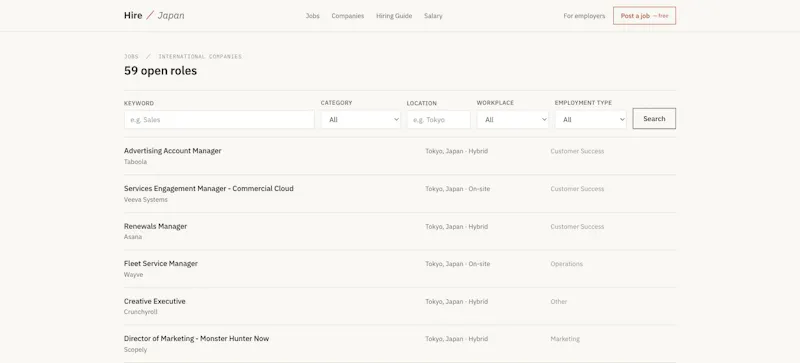Select Customer Success tag on Taboola row
Viewport: 800px width, 363px height.
click(577, 151)
